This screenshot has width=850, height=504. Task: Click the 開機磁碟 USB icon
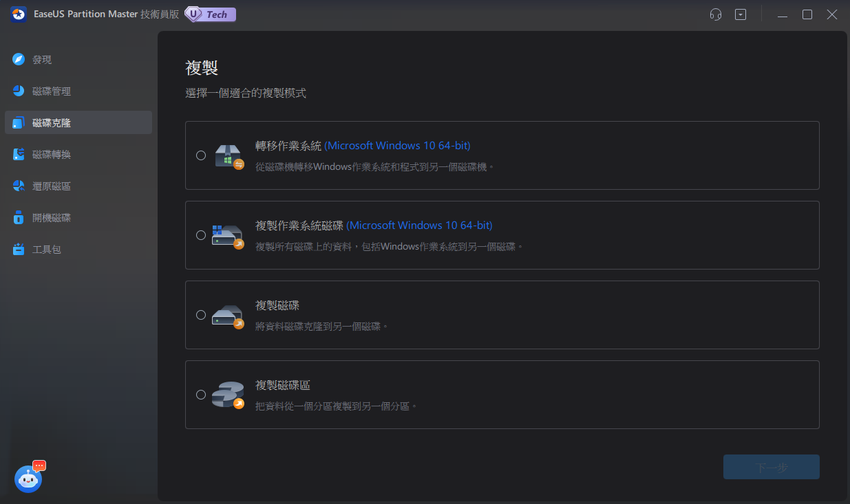[19, 217]
